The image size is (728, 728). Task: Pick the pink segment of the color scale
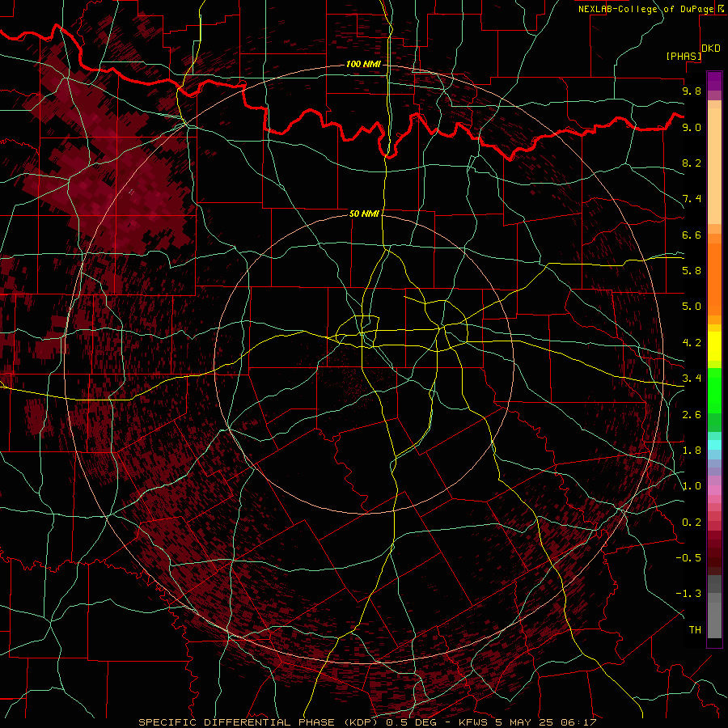(x=714, y=490)
